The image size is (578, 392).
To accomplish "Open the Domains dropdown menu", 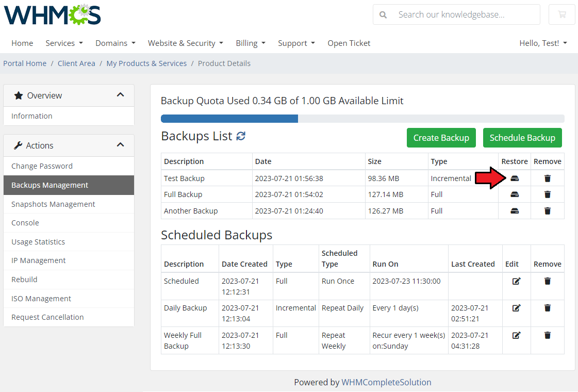I will coord(115,43).
